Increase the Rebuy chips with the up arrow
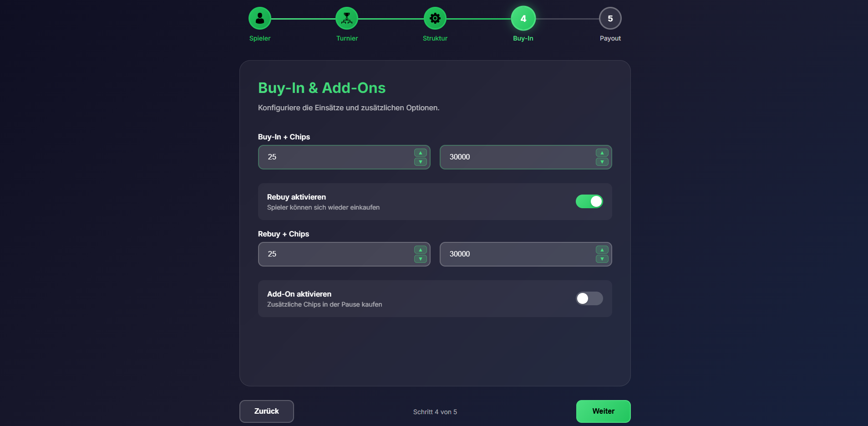The width and height of the screenshot is (868, 426). 602,250
